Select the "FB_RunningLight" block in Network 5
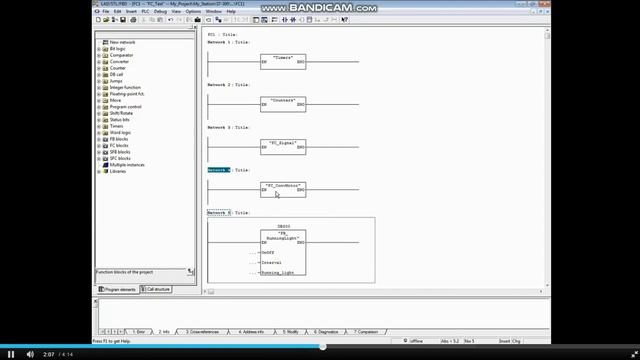The height and width of the screenshot is (360, 640). click(283, 252)
